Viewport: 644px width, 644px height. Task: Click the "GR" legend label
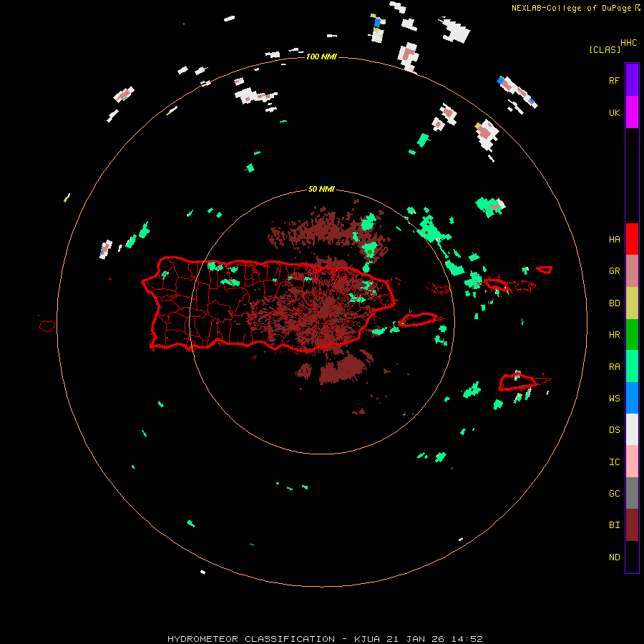point(614,271)
